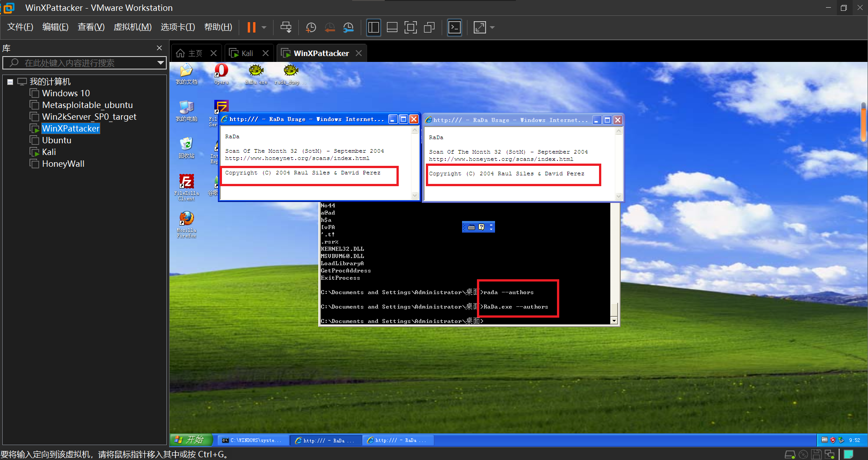Image resolution: width=868 pixels, height=460 pixels.
Task: Select Windows 10 in the library
Action: tap(66, 93)
